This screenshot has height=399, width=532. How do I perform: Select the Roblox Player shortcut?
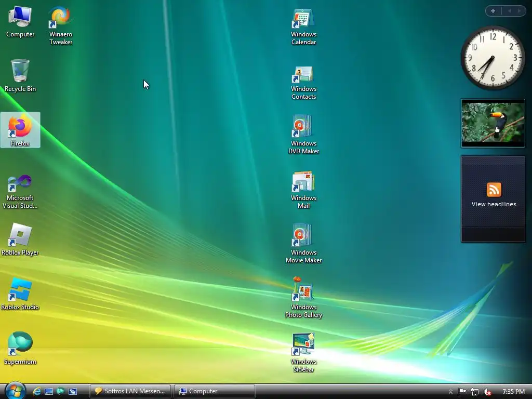coord(20,240)
